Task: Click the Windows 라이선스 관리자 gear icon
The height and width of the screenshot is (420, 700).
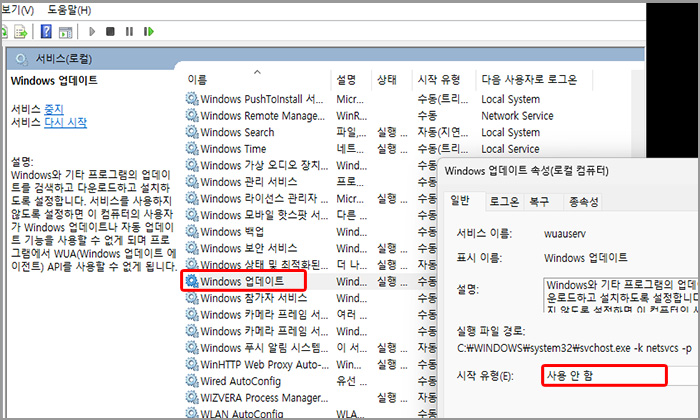Action: tap(192, 198)
